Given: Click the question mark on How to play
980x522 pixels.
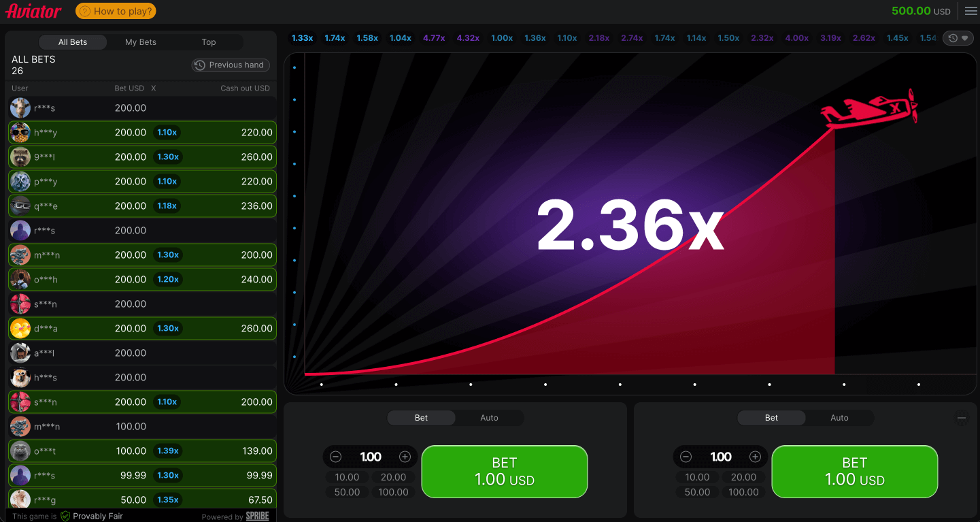Looking at the screenshot, I should (85, 11).
